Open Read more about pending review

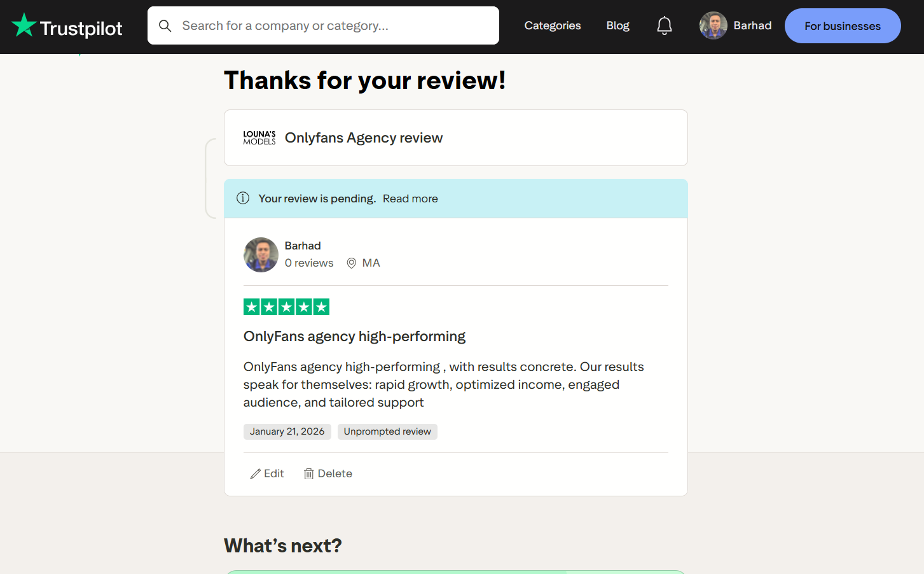coord(410,199)
